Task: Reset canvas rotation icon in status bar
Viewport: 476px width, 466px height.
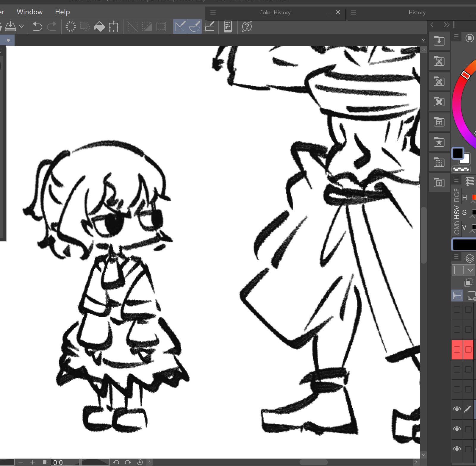Action: click(x=140, y=462)
